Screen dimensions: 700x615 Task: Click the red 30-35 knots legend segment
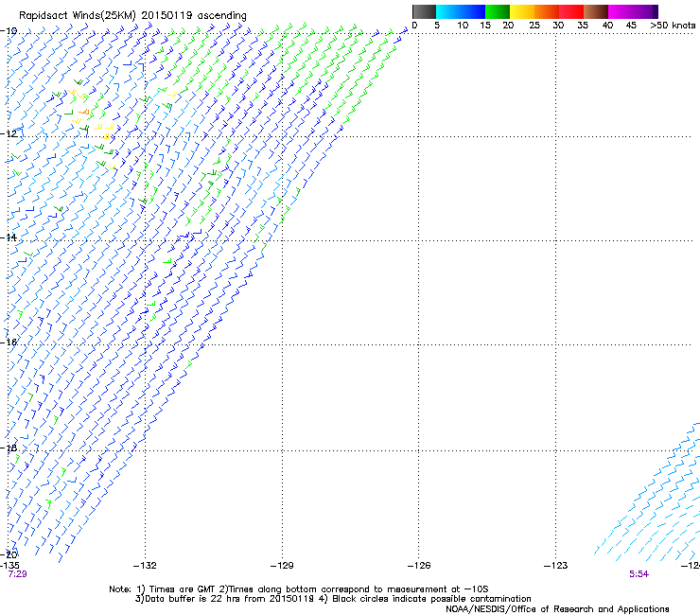(571, 11)
